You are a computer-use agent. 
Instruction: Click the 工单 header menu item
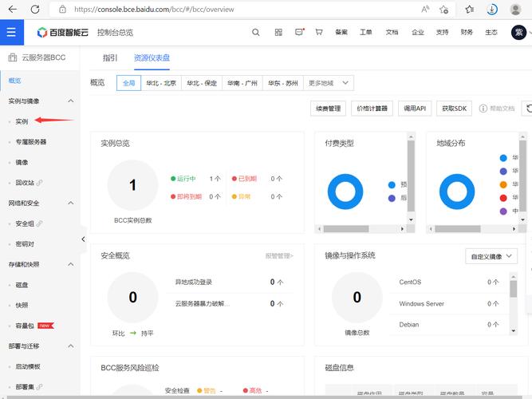(x=366, y=32)
